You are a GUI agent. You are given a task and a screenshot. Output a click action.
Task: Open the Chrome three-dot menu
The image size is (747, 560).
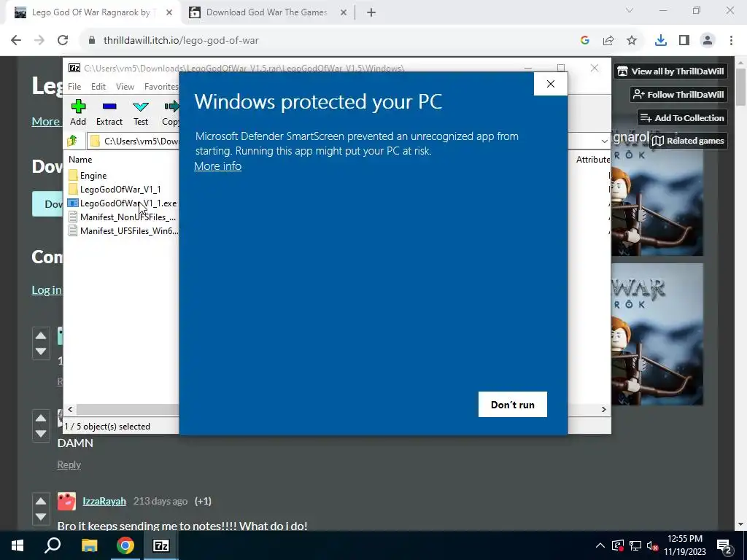731,41
